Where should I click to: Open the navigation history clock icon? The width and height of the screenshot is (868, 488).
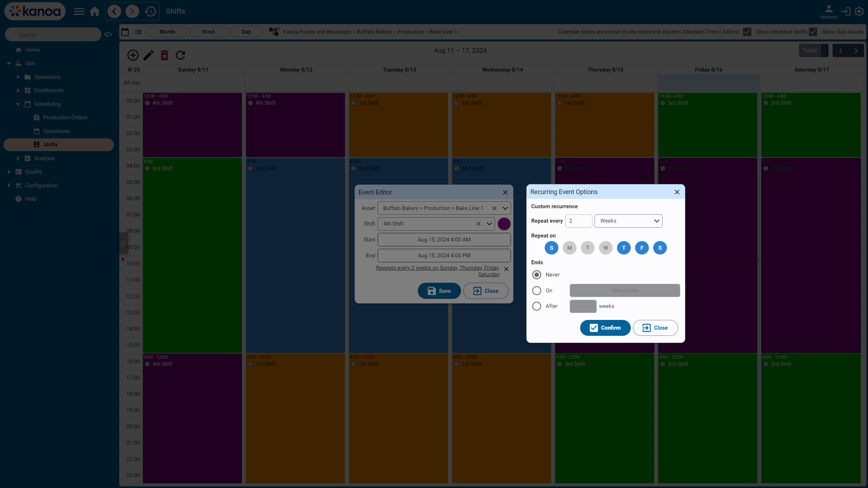[150, 12]
